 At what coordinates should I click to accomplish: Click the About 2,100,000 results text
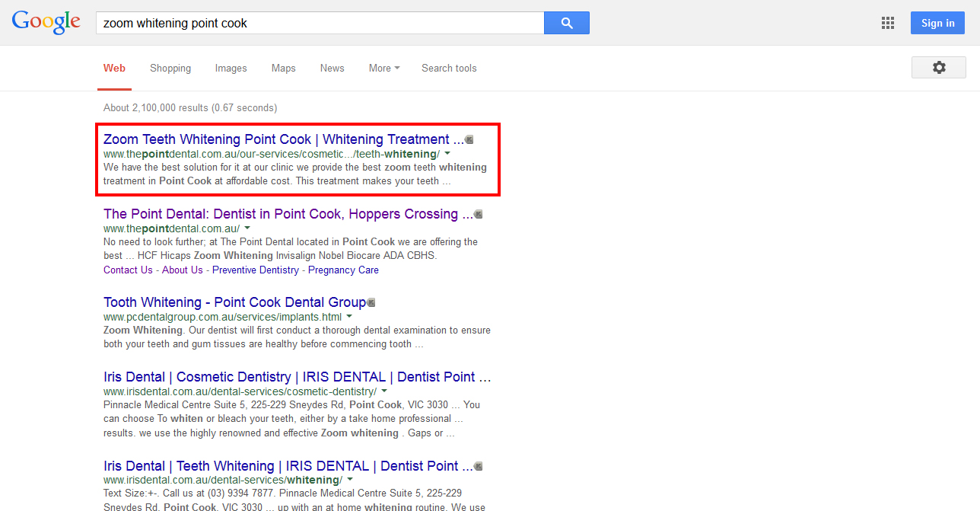[190, 107]
